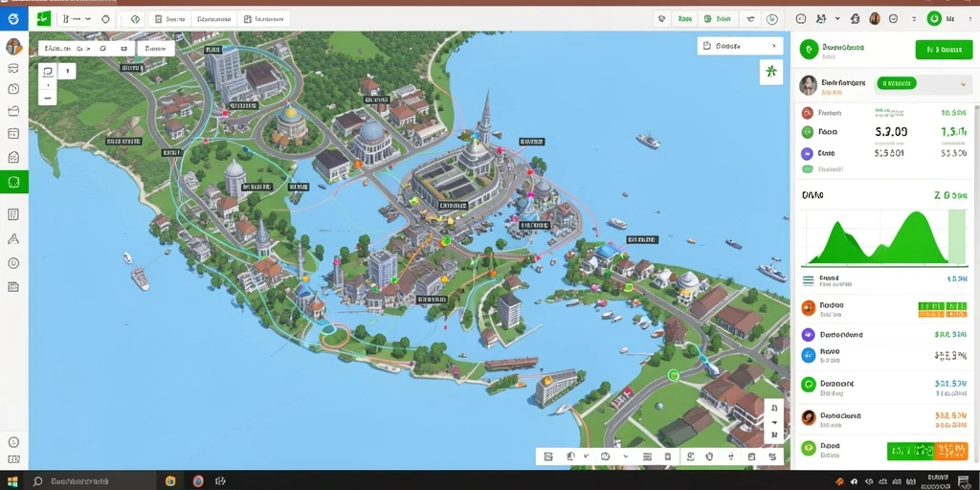Click the hamburger list icon below the chart

(x=808, y=280)
